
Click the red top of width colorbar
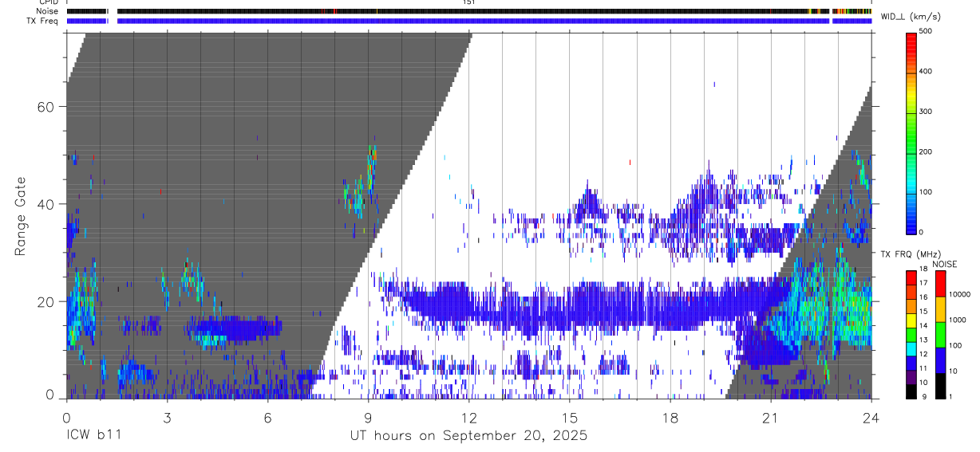[x=911, y=44]
